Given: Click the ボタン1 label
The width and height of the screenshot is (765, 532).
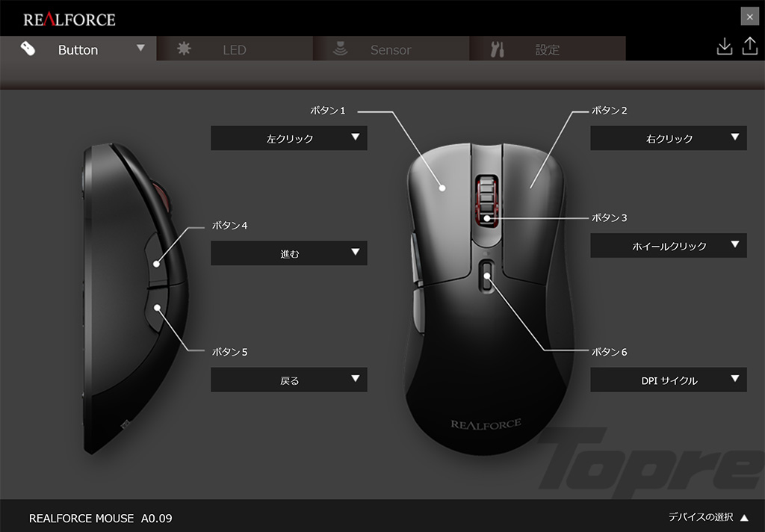Looking at the screenshot, I should coord(328,111).
